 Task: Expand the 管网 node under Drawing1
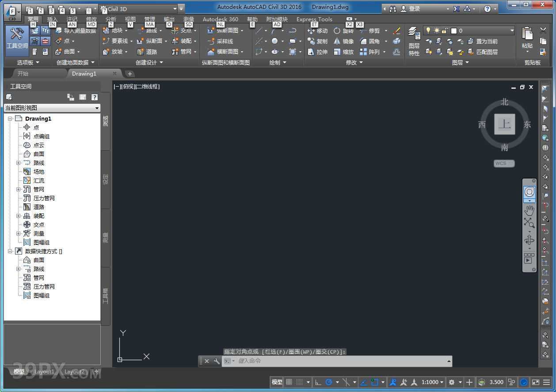[x=19, y=189]
